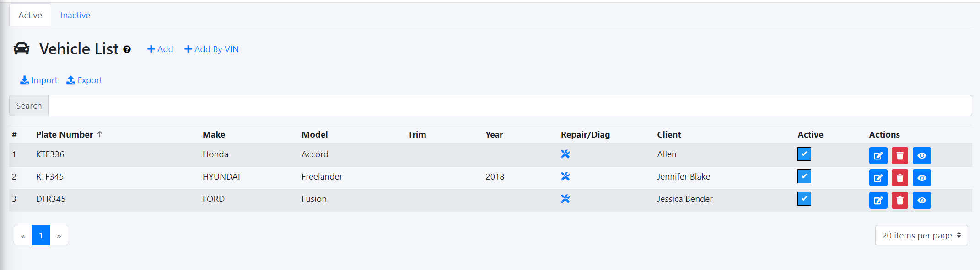Switch to the Inactive tab
This screenshot has height=270, width=980.
[x=75, y=16]
